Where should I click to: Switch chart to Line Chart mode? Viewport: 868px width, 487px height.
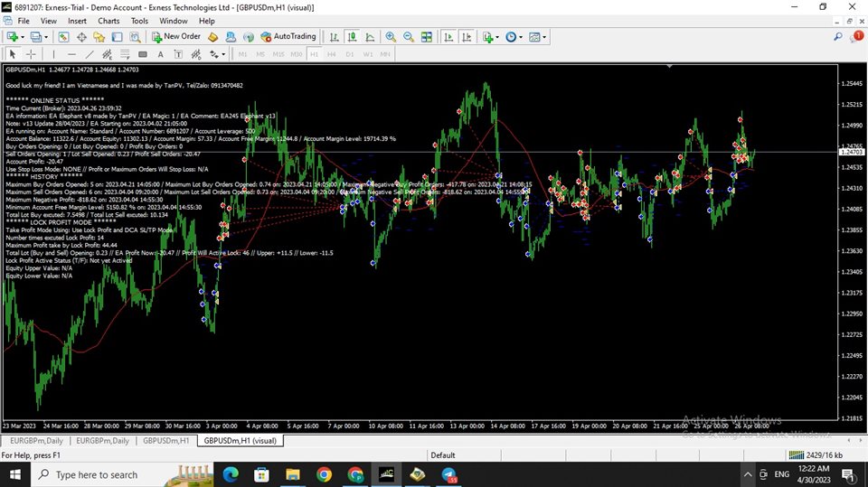tap(370, 37)
